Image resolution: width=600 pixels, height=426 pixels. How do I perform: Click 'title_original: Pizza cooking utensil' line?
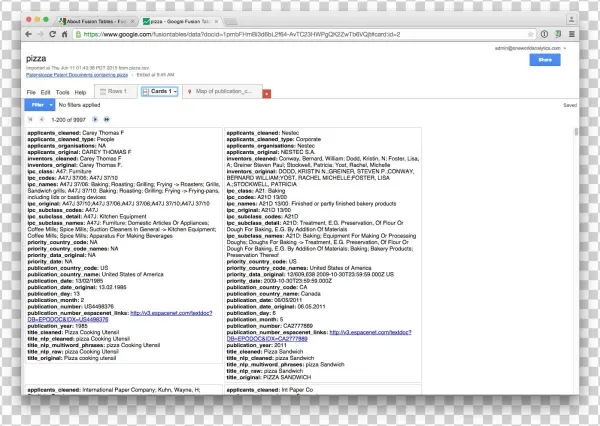coord(72,358)
